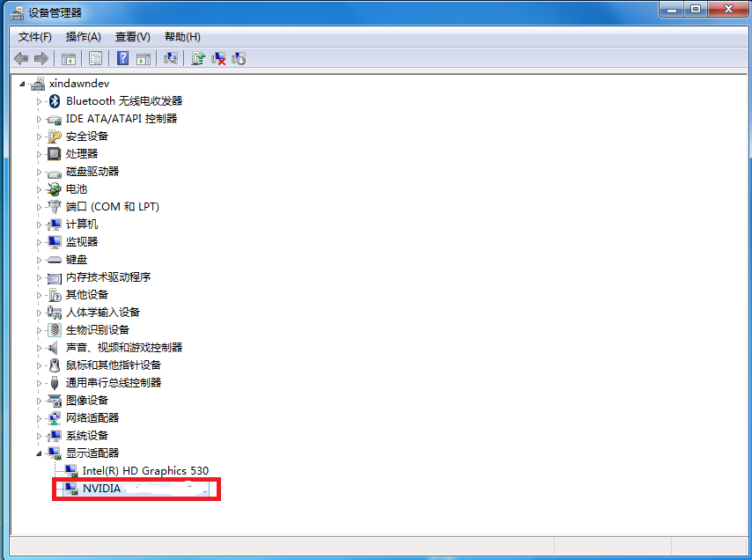
Task: Collapse the xindawndev root node
Action: [22, 84]
